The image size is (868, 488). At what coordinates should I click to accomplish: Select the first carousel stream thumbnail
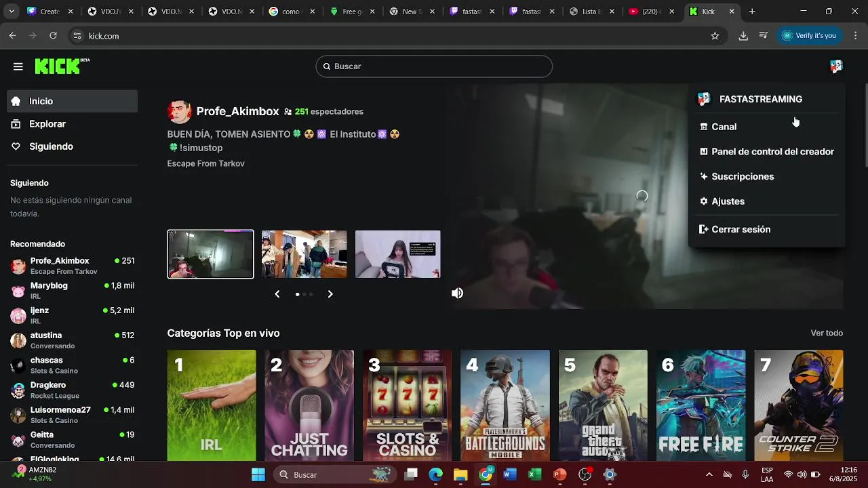[x=211, y=254]
